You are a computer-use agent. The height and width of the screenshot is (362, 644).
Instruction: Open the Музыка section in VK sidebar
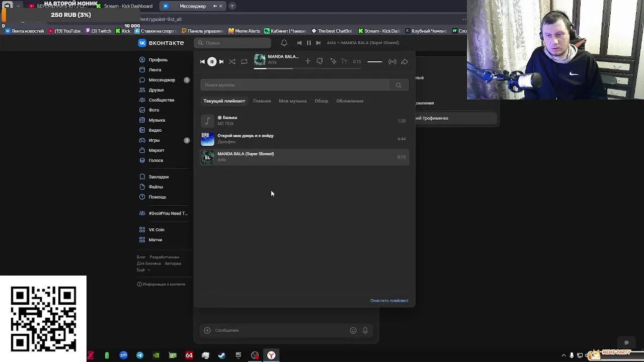(x=156, y=120)
